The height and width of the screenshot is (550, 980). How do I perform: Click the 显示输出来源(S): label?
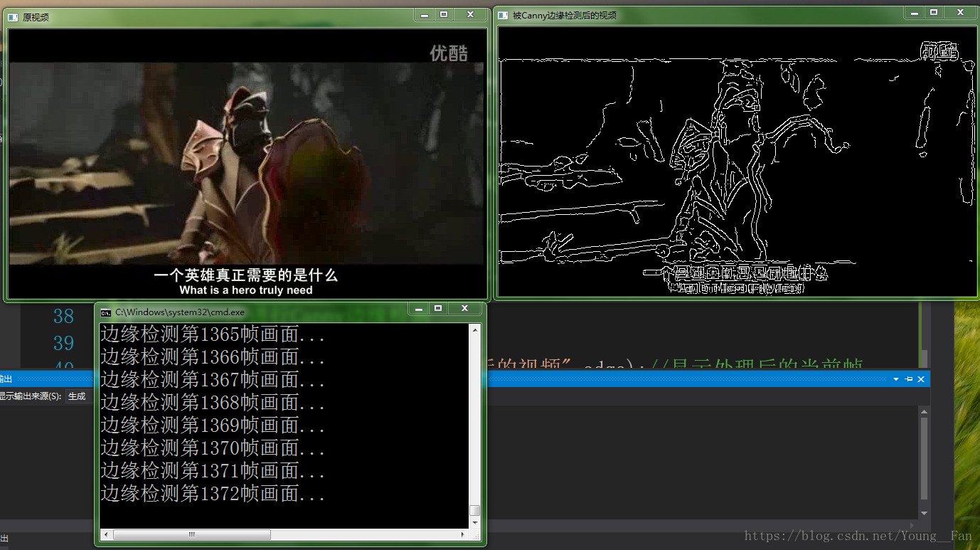[x=31, y=396]
